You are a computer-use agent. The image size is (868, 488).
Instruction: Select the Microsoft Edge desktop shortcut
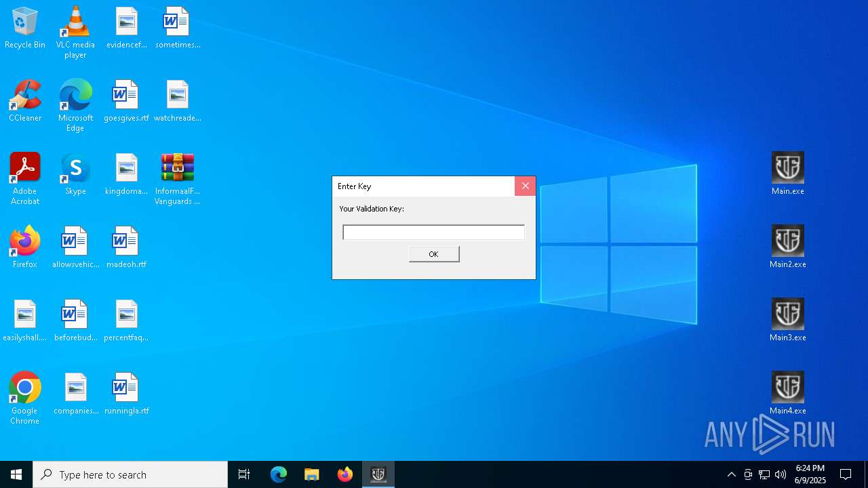click(x=75, y=106)
